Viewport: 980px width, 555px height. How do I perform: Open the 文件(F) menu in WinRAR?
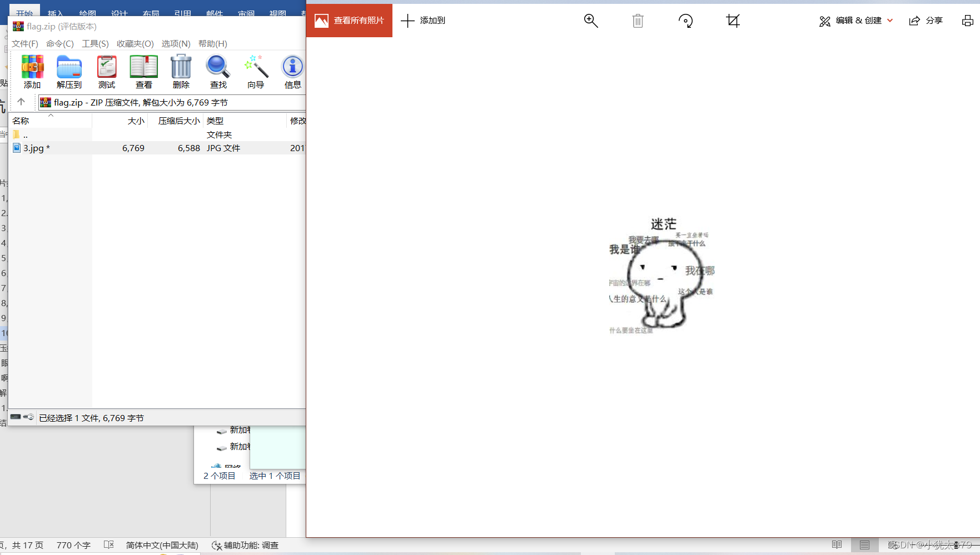25,43
